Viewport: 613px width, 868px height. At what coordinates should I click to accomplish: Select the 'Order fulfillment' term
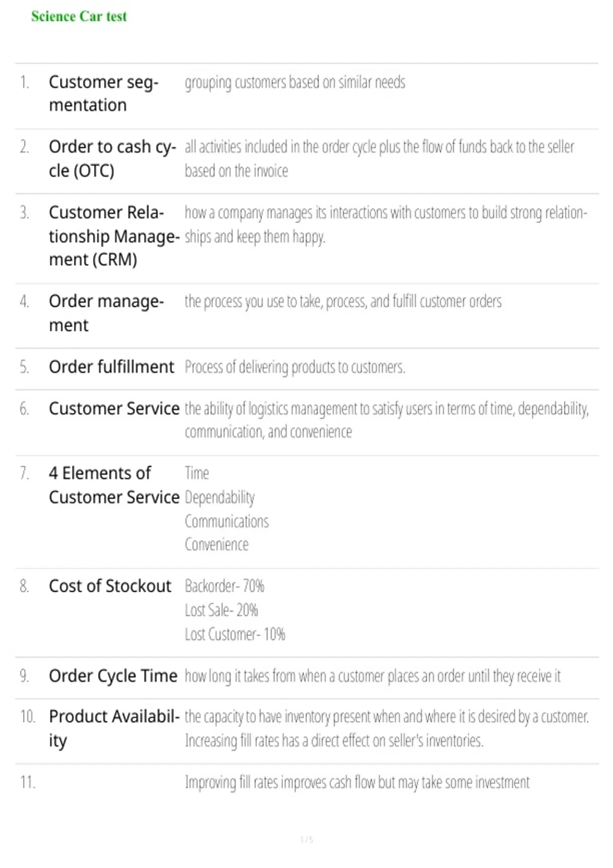point(111,367)
